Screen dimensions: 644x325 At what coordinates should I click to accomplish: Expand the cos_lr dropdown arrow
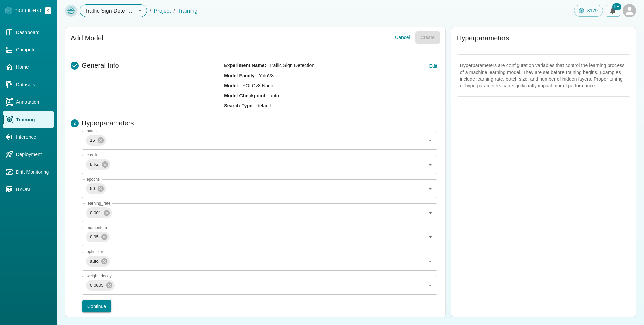click(x=430, y=165)
